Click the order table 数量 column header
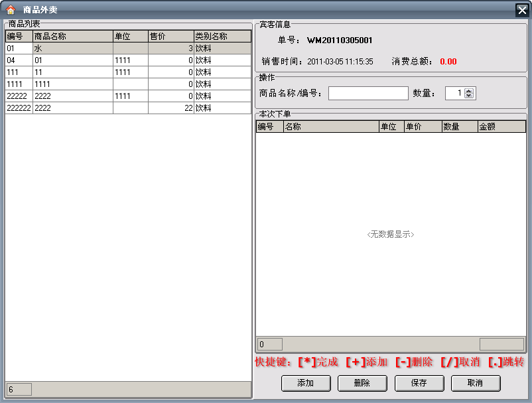Image resolution: width=532 pixels, height=403 pixels. pyautogui.click(x=460, y=127)
